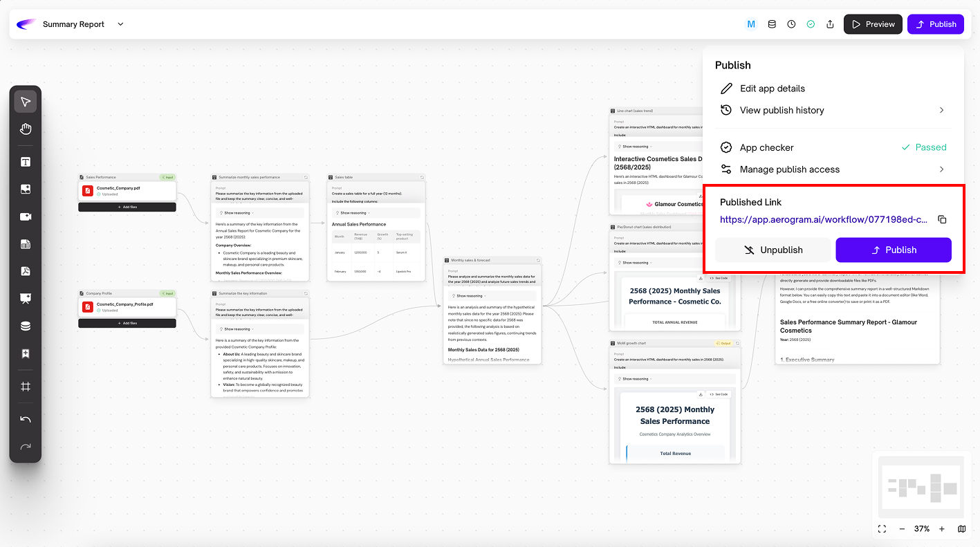Toggle the grid frame tool

point(26,387)
